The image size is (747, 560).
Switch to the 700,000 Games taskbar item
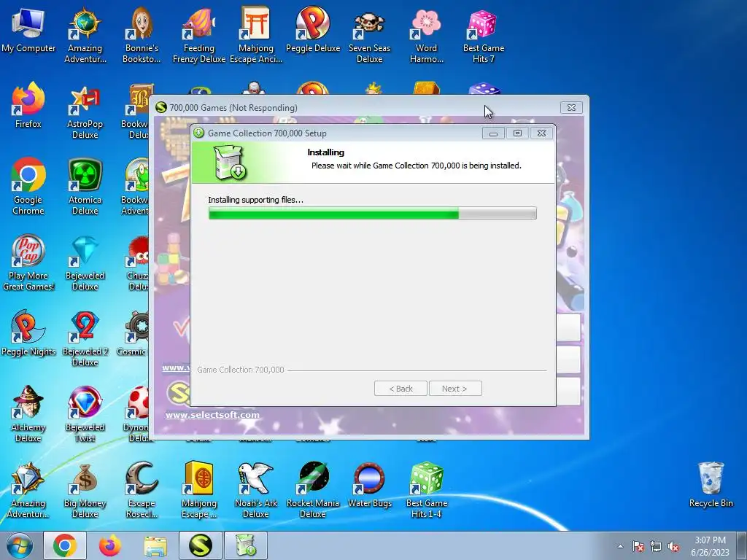tap(201, 545)
